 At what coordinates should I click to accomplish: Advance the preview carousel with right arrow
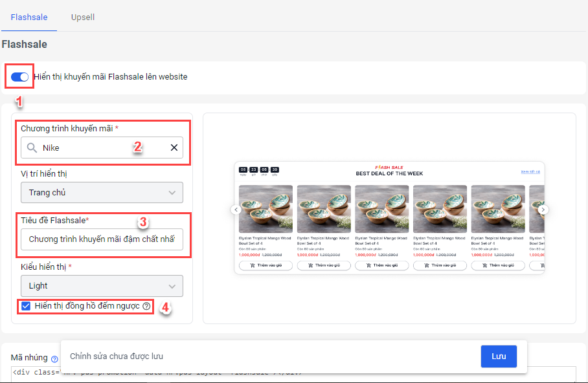point(543,210)
